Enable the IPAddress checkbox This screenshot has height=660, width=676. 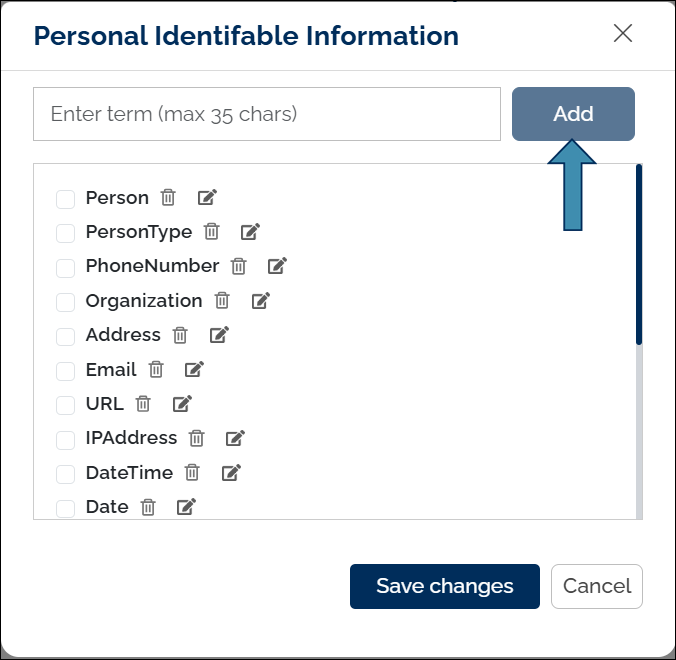[x=66, y=439]
